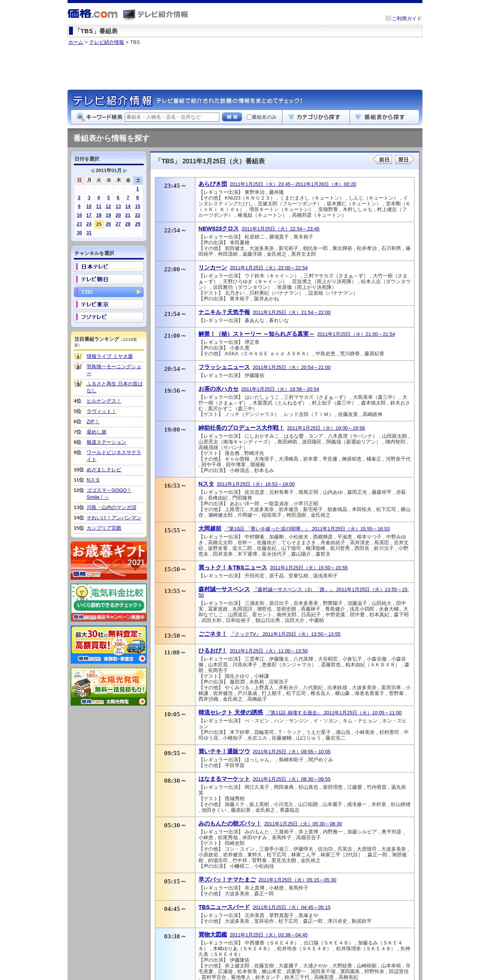Select January 12 in calendar
490x980 pixels.
[108, 206]
